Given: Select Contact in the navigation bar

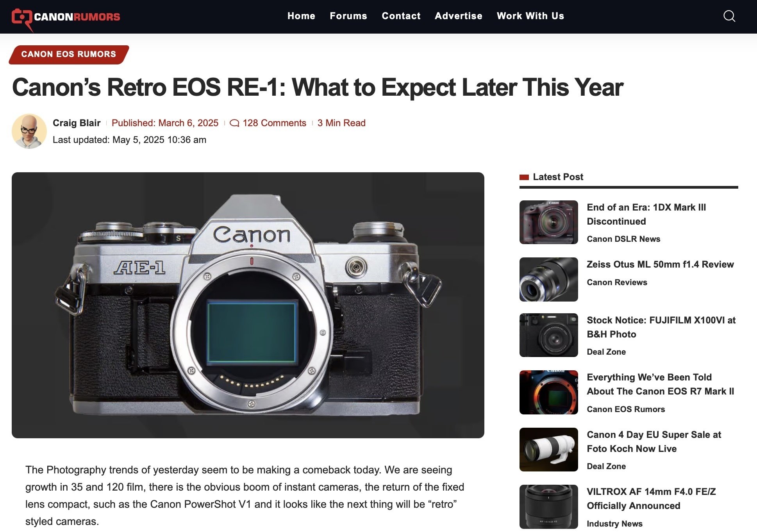Looking at the screenshot, I should tap(401, 16).
